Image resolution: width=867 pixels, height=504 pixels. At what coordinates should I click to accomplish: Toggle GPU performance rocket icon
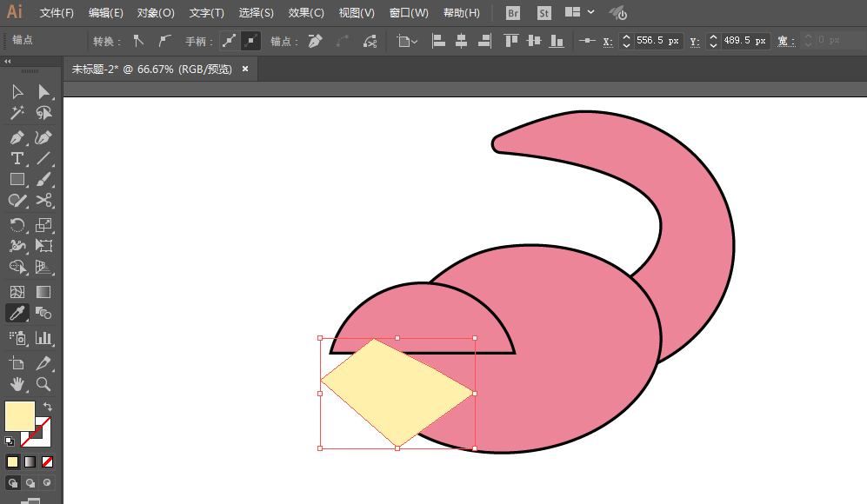(617, 13)
